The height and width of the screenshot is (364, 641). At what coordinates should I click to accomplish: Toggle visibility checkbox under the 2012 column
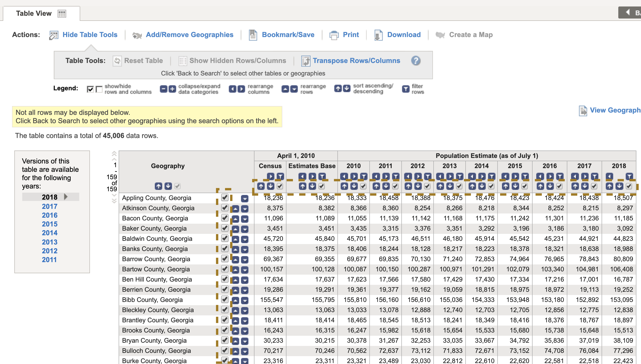pos(427,186)
